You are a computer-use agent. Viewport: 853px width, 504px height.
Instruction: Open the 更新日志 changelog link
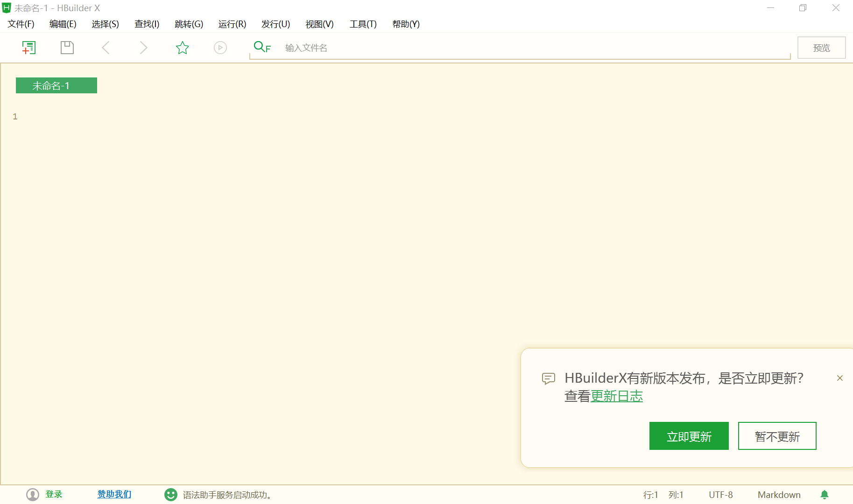[617, 396]
